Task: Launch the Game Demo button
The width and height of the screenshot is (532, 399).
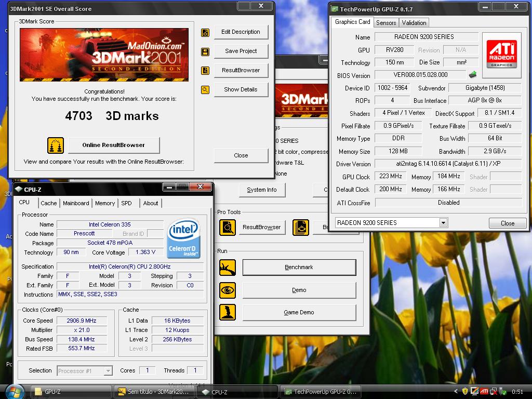Action: [x=299, y=312]
